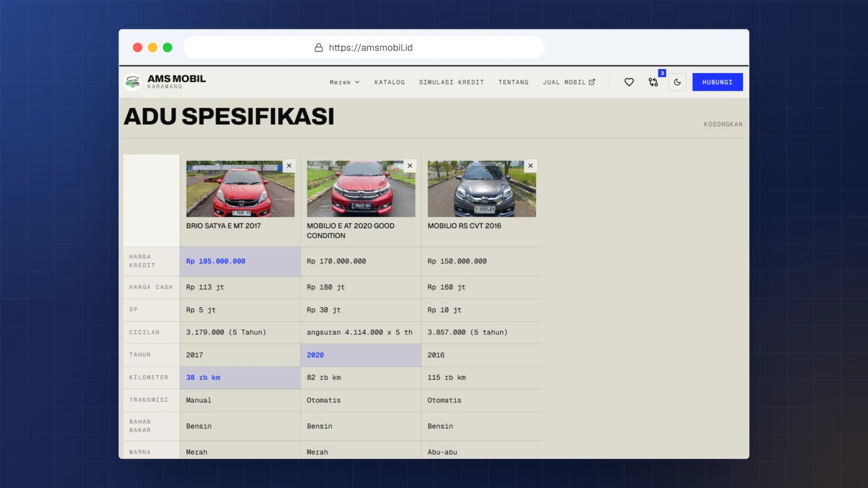
Task: Click the BAHAN BAKAR row label
Action: coord(140,426)
